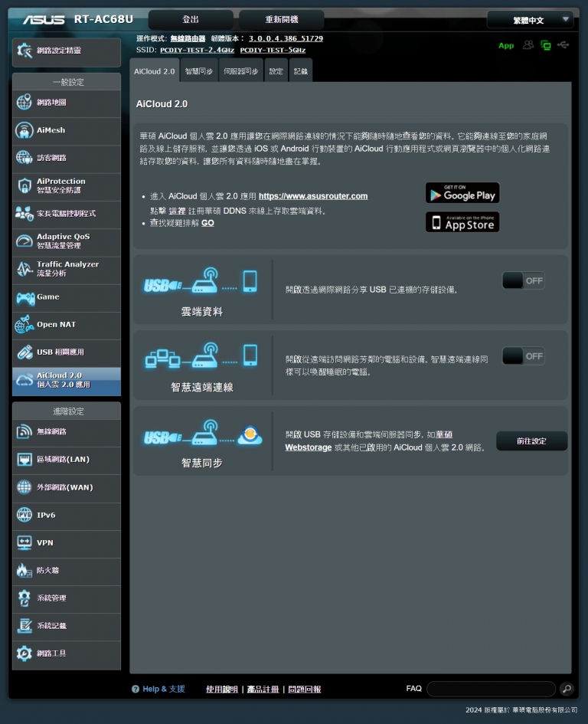Click the green network status icon

click(x=546, y=45)
